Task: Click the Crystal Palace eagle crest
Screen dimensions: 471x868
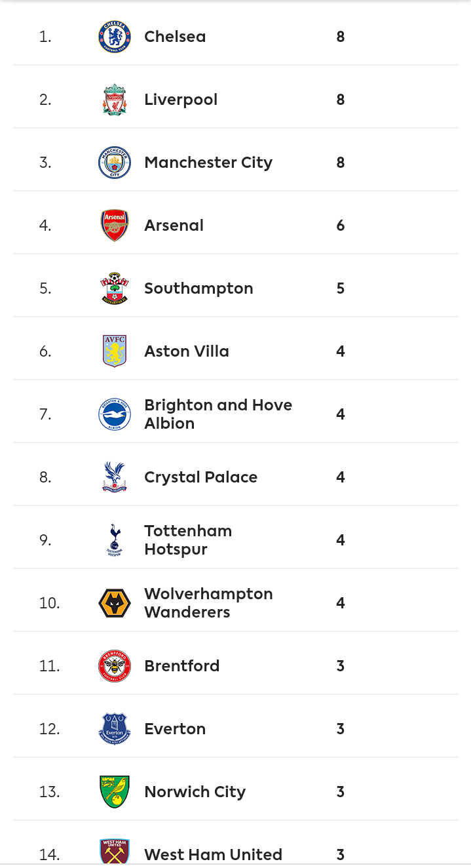Action: point(115,477)
